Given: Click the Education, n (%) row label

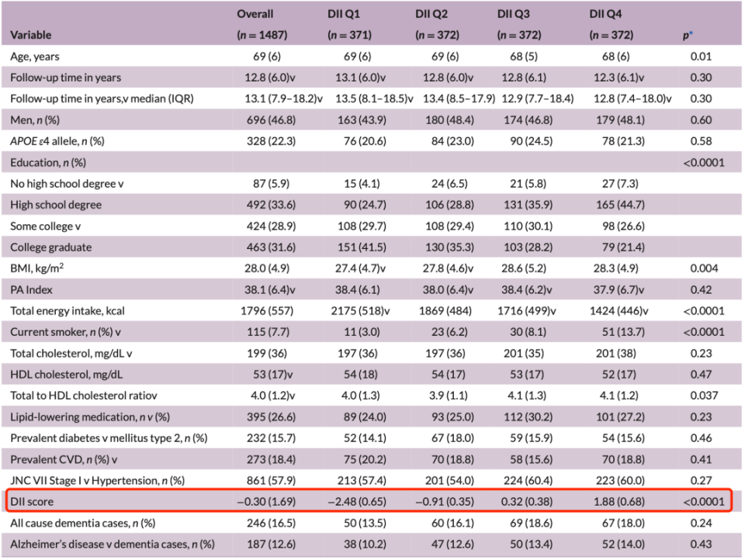Looking at the screenshot, I should (x=48, y=162).
